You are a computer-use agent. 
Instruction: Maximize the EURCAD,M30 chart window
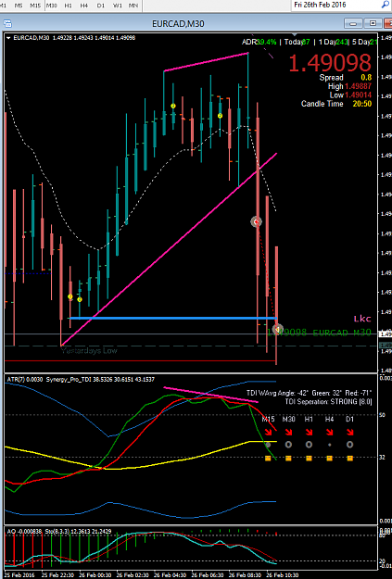[x=373, y=24]
